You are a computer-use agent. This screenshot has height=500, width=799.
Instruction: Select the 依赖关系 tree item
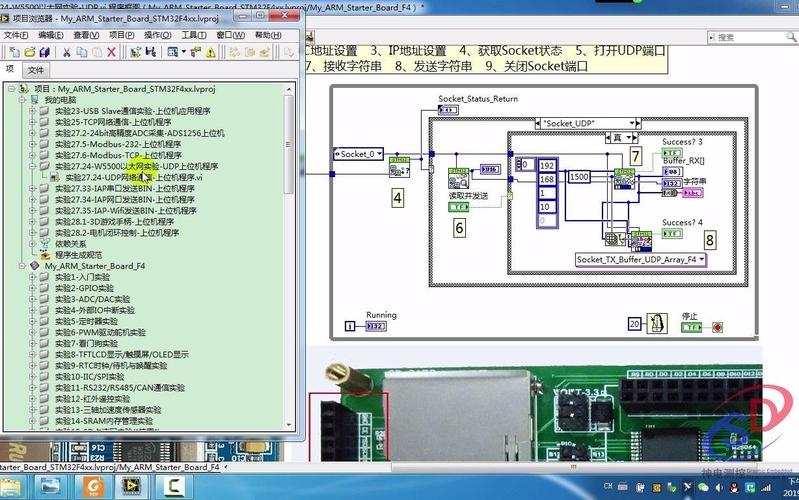tap(70, 244)
